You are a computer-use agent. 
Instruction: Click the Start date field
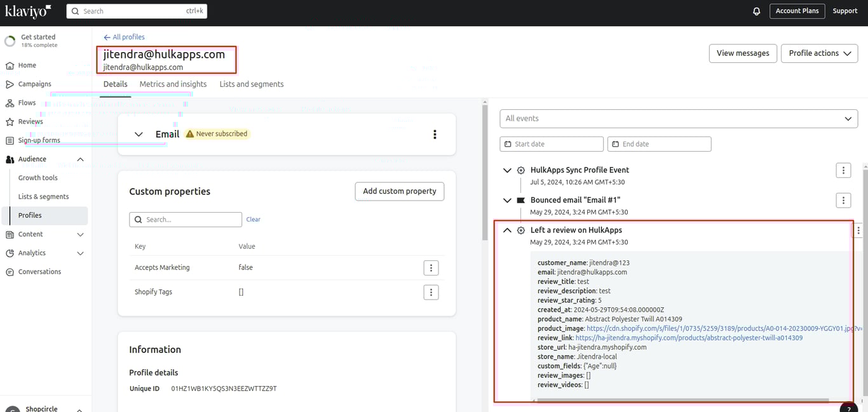[x=552, y=144]
